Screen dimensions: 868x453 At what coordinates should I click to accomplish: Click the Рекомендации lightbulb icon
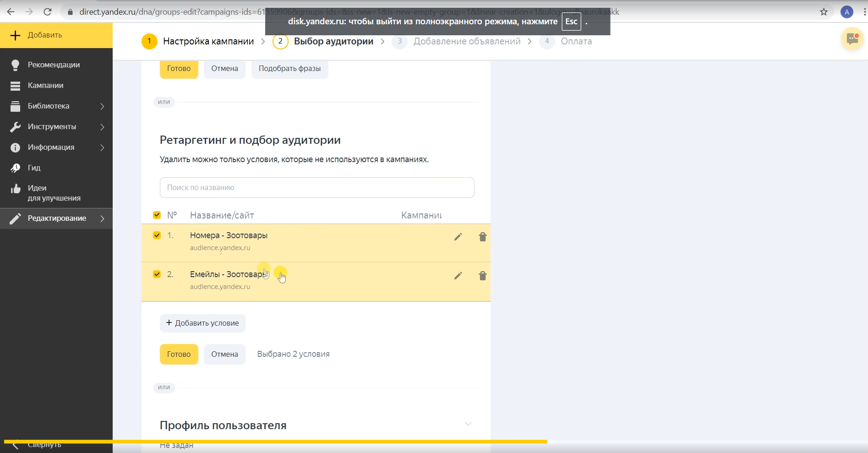(15, 65)
